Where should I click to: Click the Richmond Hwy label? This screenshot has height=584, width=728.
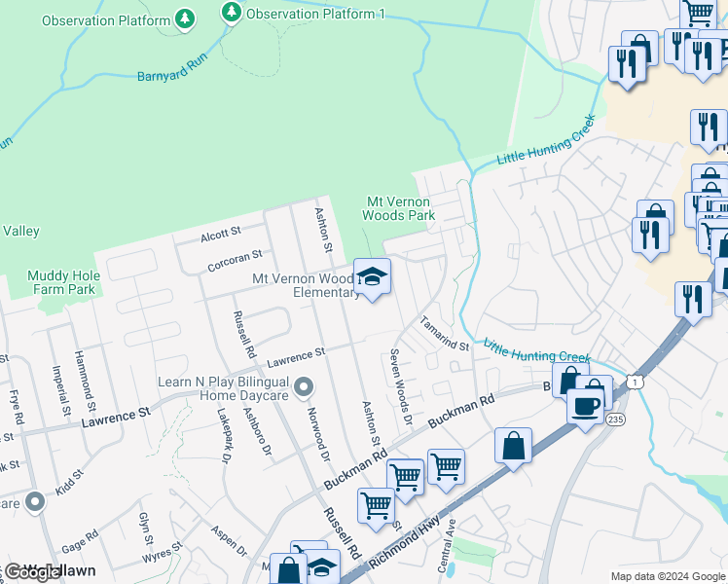click(x=404, y=542)
